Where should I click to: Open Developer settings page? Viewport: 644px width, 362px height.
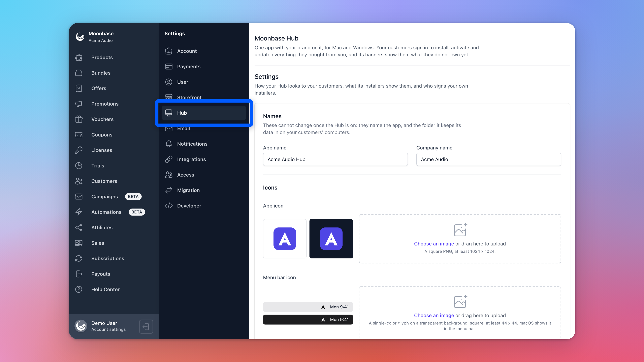[204, 206]
